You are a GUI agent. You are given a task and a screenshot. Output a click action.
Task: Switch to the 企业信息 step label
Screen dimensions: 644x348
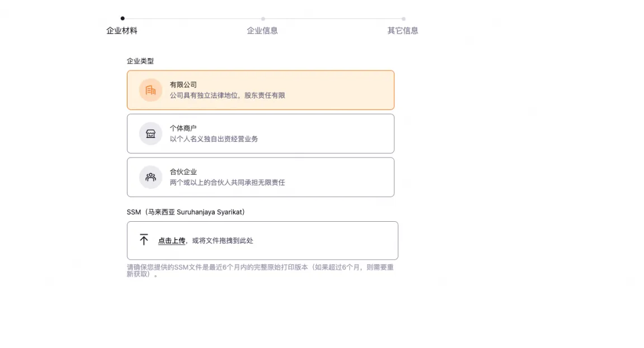point(262,31)
